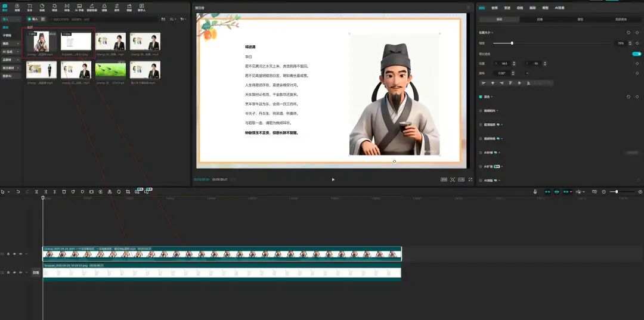Image resolution: width=644 pixels, height=320 pixels.
Task: Click the 缩放 scale slider handle
Action: tap(512, 43)
